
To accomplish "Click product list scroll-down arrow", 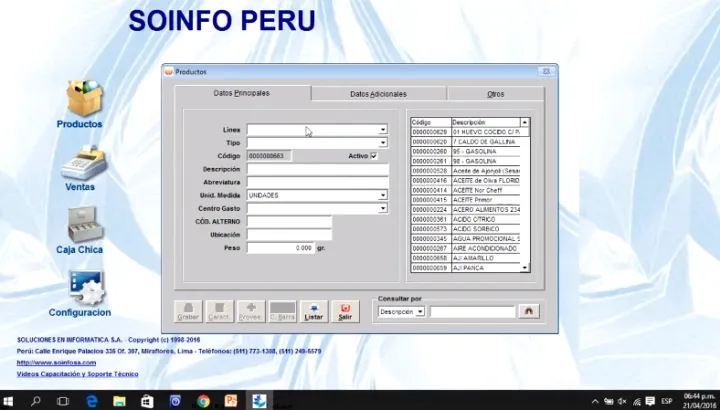I will click(524, 268).
